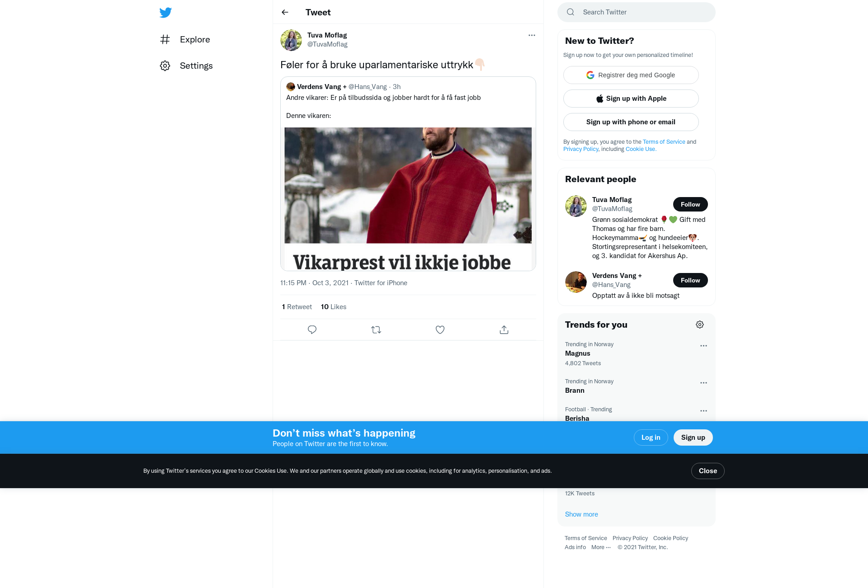Focus the Search Twitter field
The width and height of the screenshot is (868, 588).
tap(637, 12)
